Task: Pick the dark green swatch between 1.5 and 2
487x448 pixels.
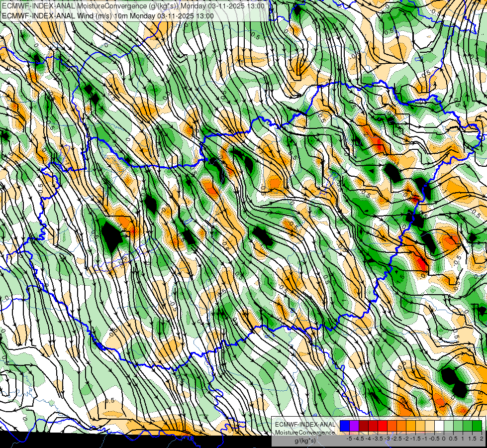Action: pos(477,426)
